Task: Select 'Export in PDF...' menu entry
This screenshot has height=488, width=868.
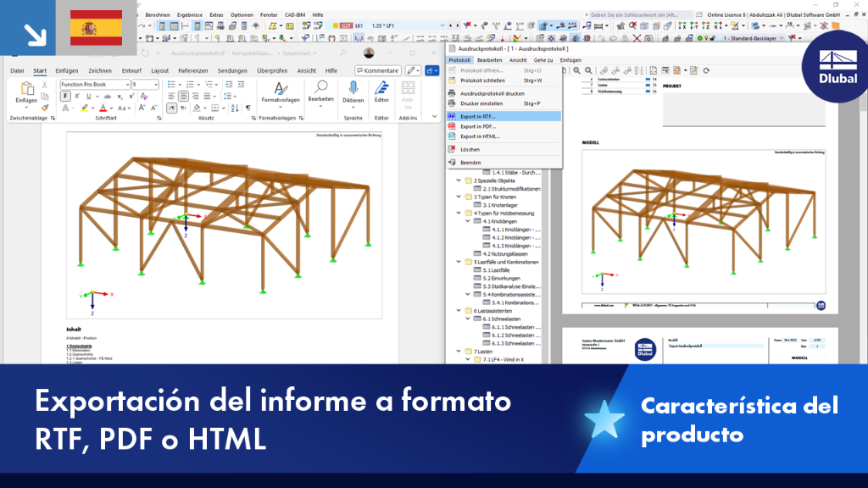Action: coord(504,126)
